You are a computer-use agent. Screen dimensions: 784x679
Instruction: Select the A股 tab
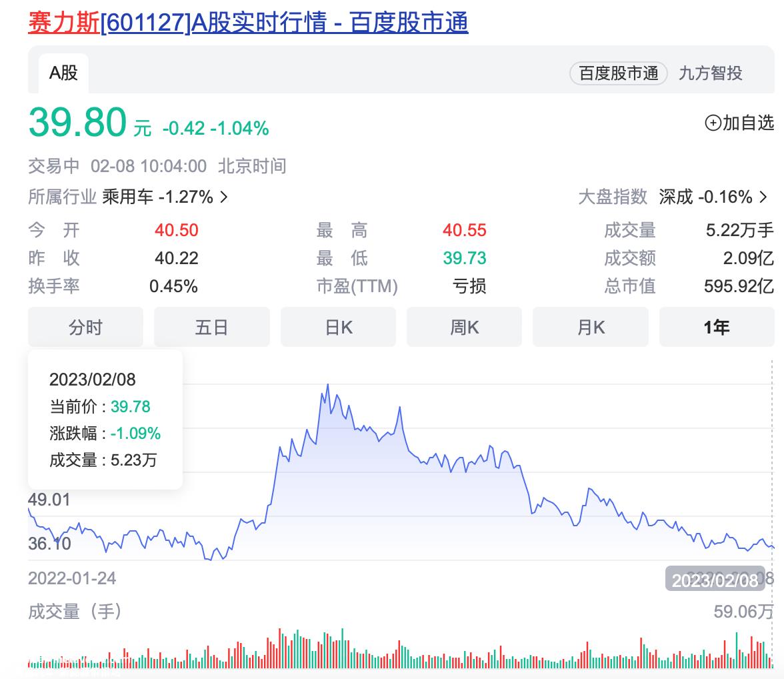tap(63, 73)
